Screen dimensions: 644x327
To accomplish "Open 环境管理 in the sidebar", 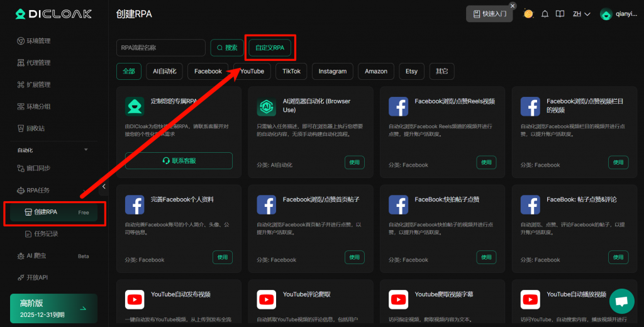I will pos(38,41).
